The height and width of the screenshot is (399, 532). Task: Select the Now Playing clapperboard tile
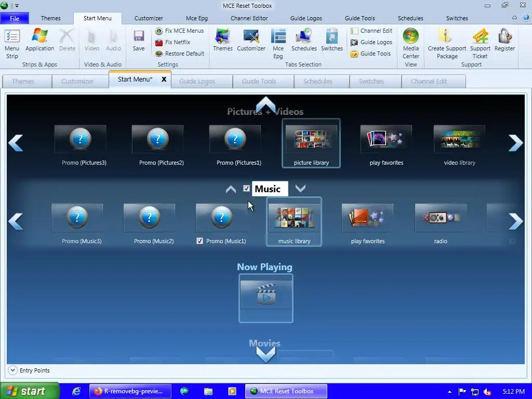[266, 298]
